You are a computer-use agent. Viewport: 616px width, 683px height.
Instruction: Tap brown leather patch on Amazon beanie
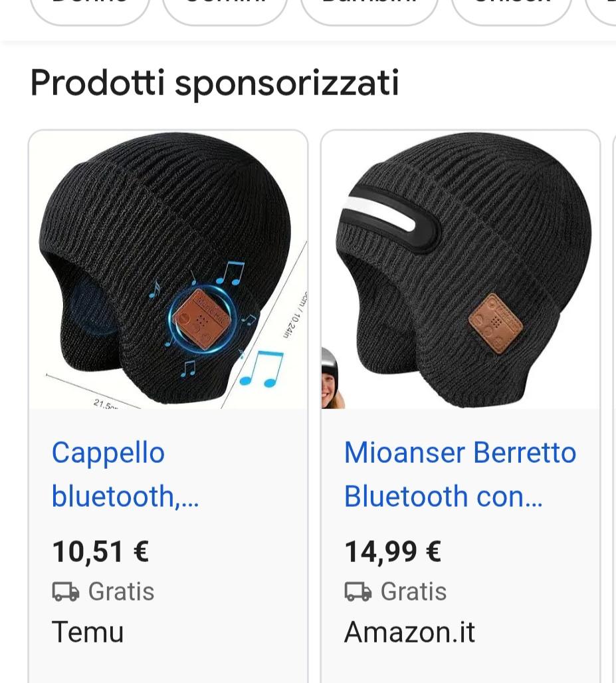pos(495,324)
